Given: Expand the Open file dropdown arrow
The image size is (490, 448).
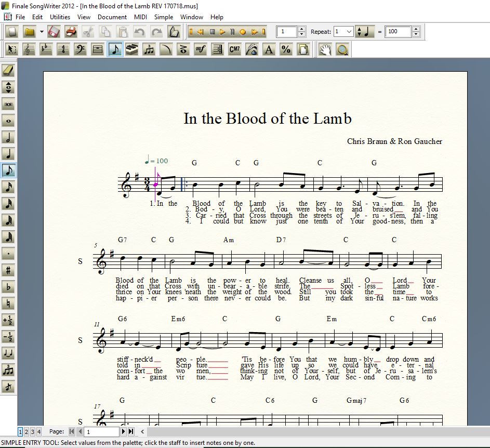Looking at the screenshot, I should pos(42,32).
